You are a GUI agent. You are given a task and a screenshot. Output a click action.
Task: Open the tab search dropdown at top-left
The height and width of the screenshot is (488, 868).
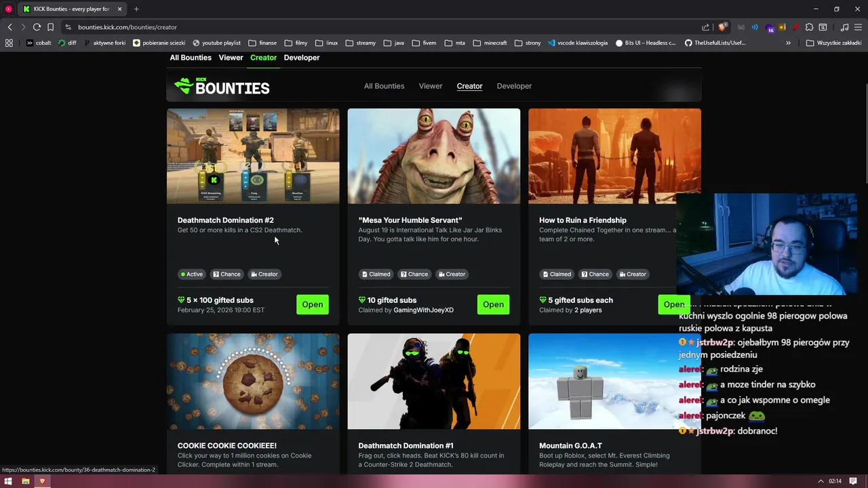[x=9, y=9]
